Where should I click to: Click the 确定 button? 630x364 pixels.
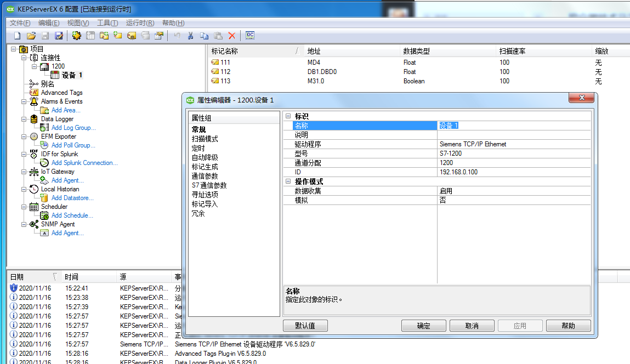(423, 326)
